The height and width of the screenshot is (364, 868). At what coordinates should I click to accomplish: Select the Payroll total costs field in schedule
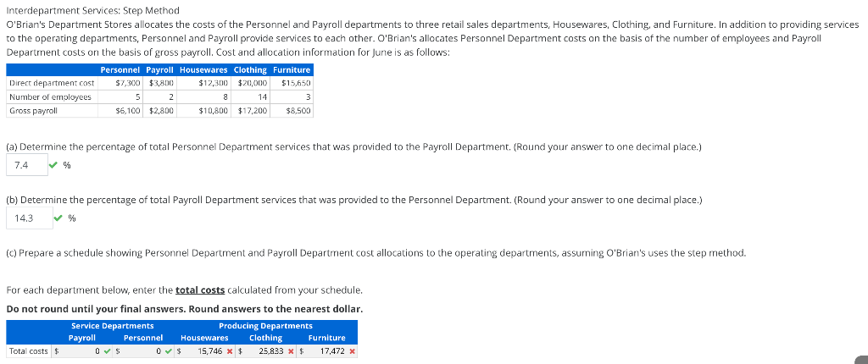(81, 351)
